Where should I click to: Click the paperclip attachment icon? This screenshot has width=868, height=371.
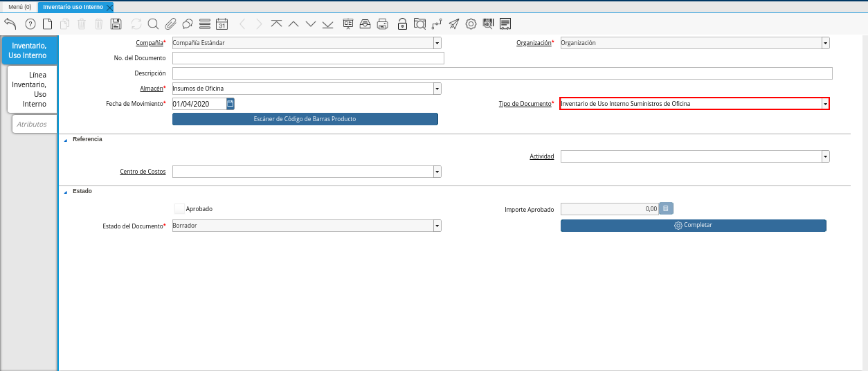[x=170, y=24]
